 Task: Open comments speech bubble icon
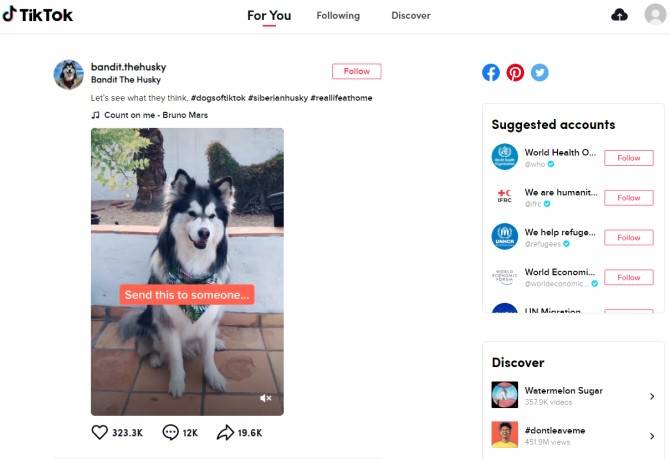pyautogui.click(x=170, y=432)
